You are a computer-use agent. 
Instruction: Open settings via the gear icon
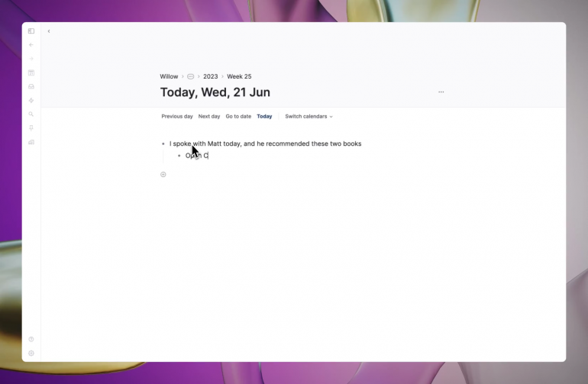pyautogui.click(x=31, y=353)
